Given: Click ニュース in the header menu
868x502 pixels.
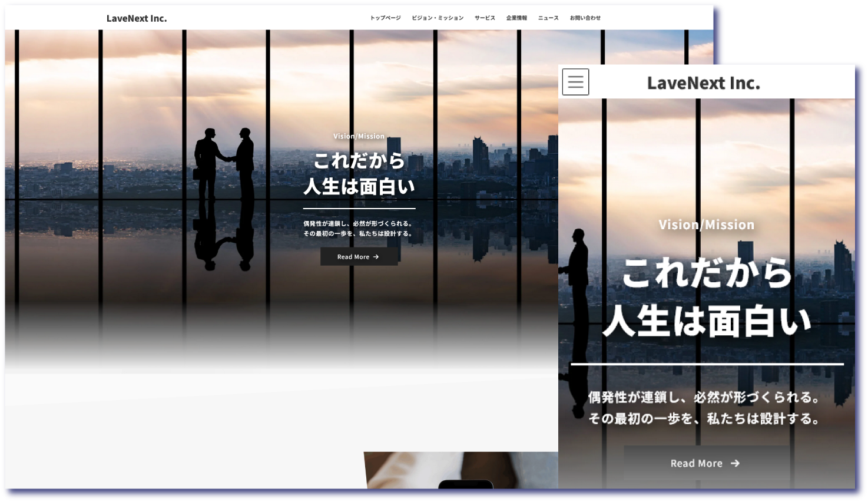Looking at the screenshot, I should coord(548,18).
